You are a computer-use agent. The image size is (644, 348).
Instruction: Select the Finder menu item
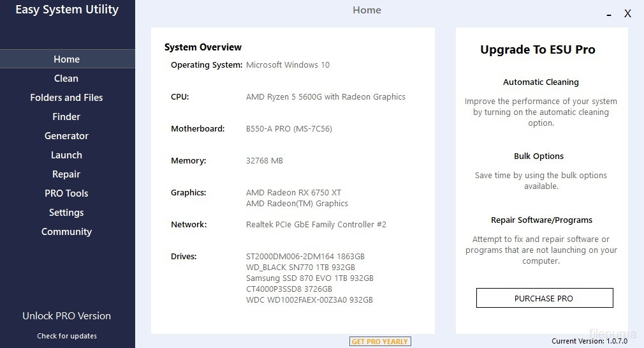[x=66, y=116]
